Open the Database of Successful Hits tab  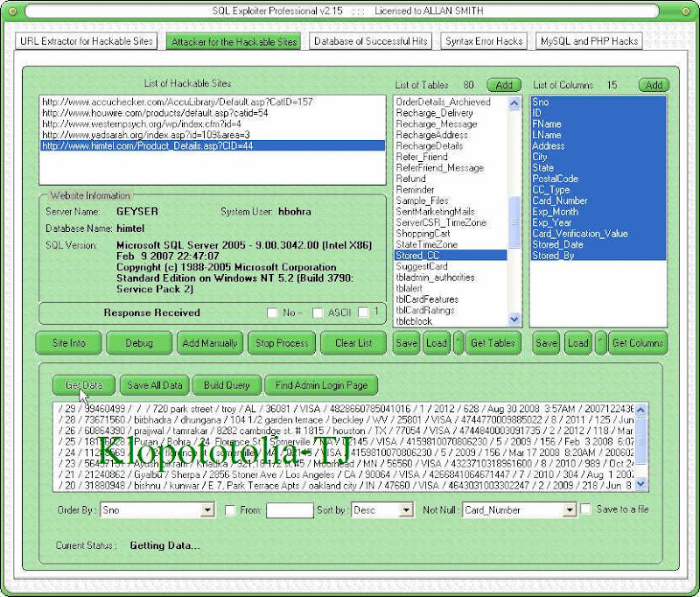pyautogui.click(x=370, y=41)
